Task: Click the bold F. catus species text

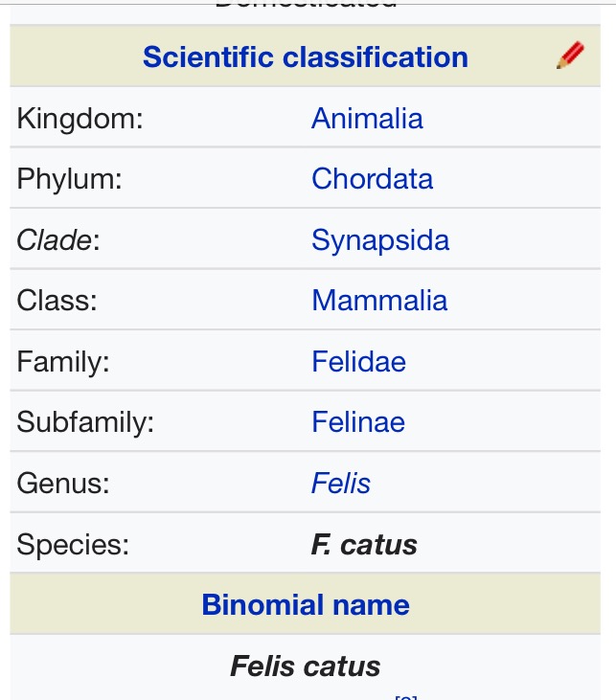Action: pos(364,545)
